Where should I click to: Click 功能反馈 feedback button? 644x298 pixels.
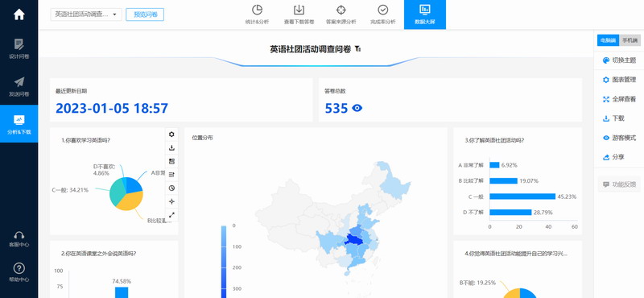[619, 184]
